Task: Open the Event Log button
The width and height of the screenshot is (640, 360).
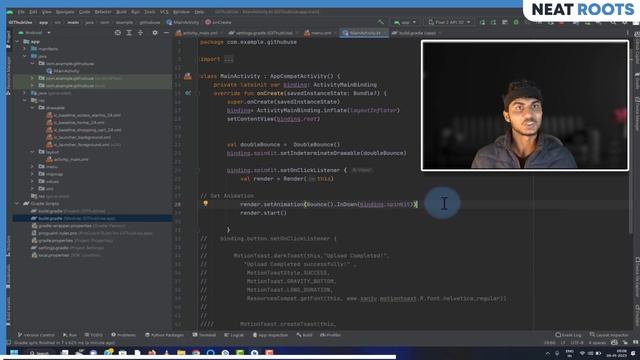Action: [568, 335]
